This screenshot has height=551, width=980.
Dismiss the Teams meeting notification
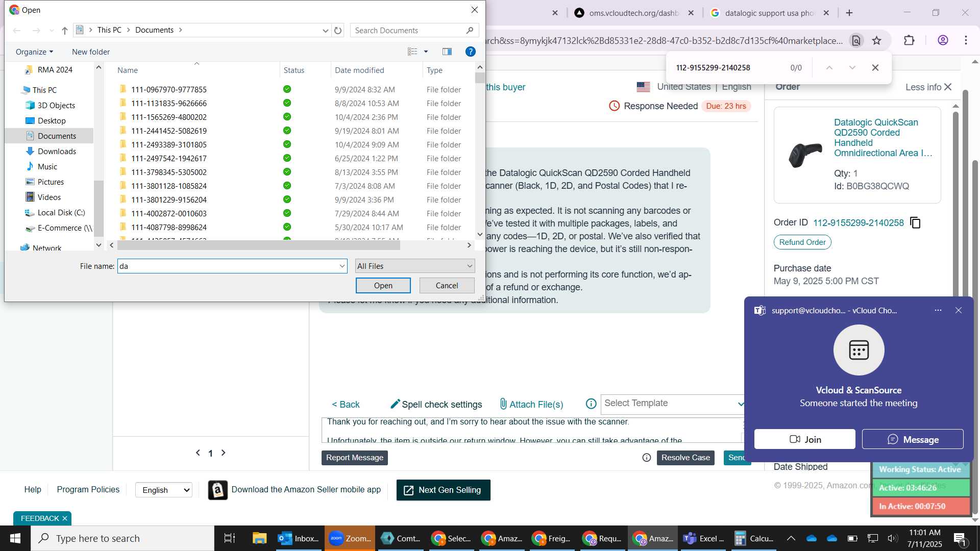coord(959,310)
